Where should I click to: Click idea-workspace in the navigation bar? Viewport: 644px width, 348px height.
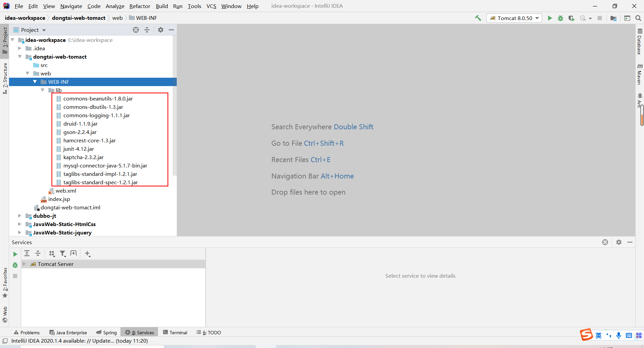tap(25, 18)
